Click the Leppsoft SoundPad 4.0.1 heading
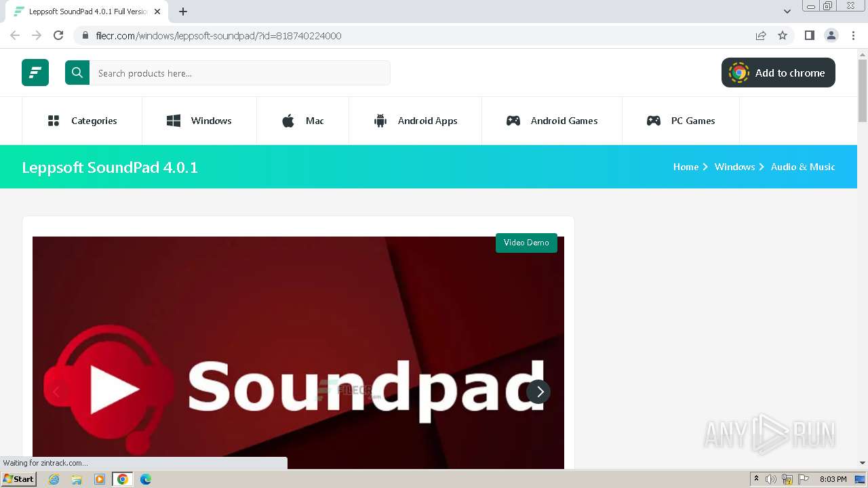The width and height of the screenshot is (868, 488). coord(110,167)
